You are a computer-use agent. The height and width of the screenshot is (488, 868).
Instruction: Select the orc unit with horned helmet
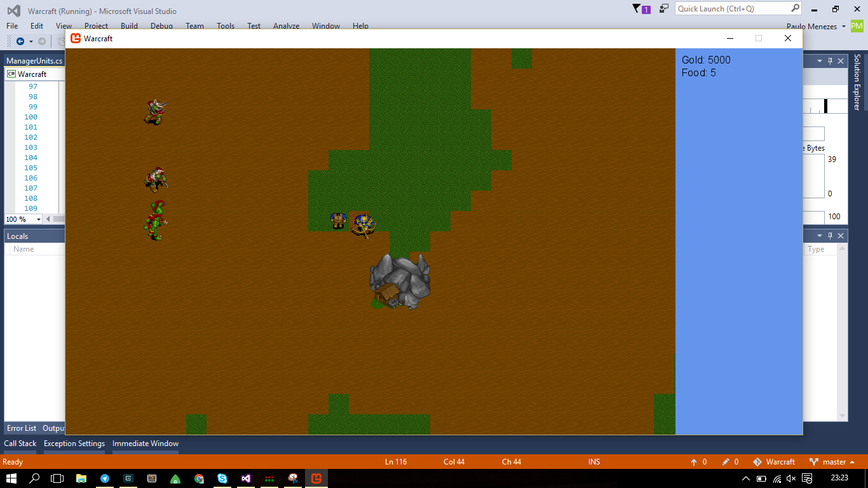(x=154, y=112)
